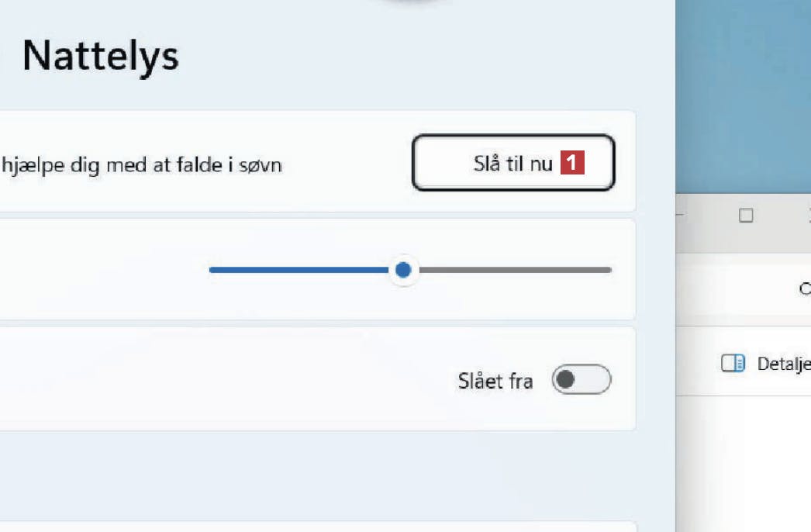
Task: Click empty area of the slider card
Action: click(103, 269)
